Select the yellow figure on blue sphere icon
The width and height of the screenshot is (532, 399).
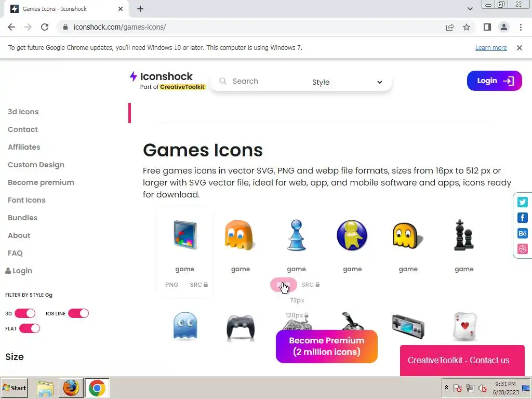click(352, 235)
